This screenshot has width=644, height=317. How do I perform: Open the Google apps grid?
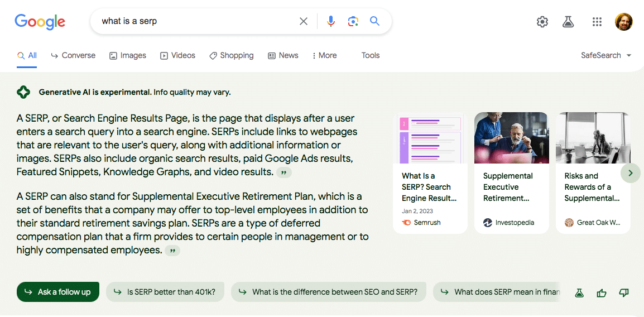pyautogui.click(x=597, y=22)
